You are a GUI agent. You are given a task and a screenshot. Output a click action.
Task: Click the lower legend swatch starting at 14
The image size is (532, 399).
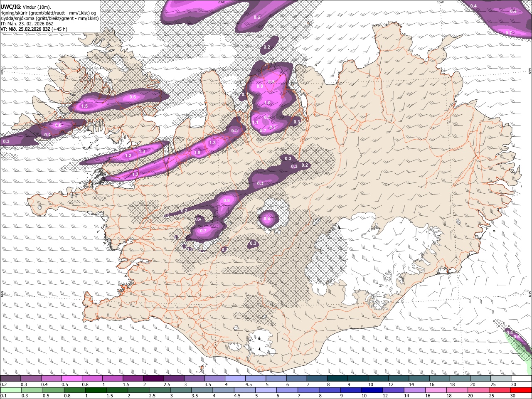pyautogui.click(x=414, y=390)
